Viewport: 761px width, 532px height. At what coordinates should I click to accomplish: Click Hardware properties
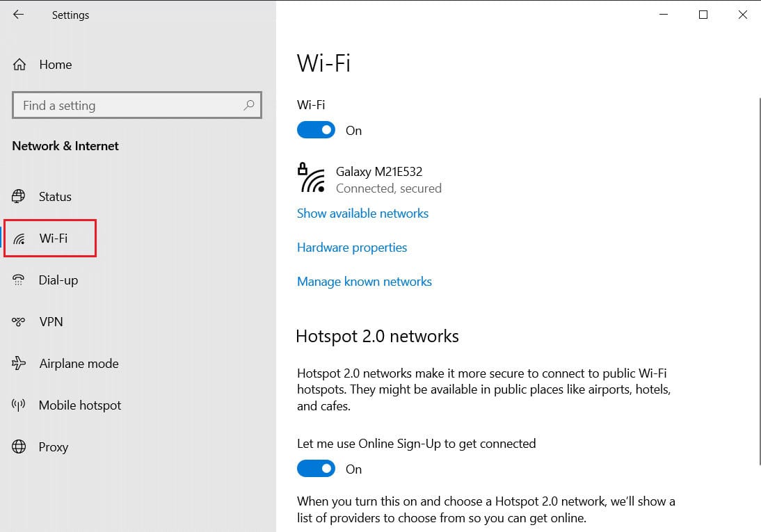pyautogui.click(x=352, y=248)
